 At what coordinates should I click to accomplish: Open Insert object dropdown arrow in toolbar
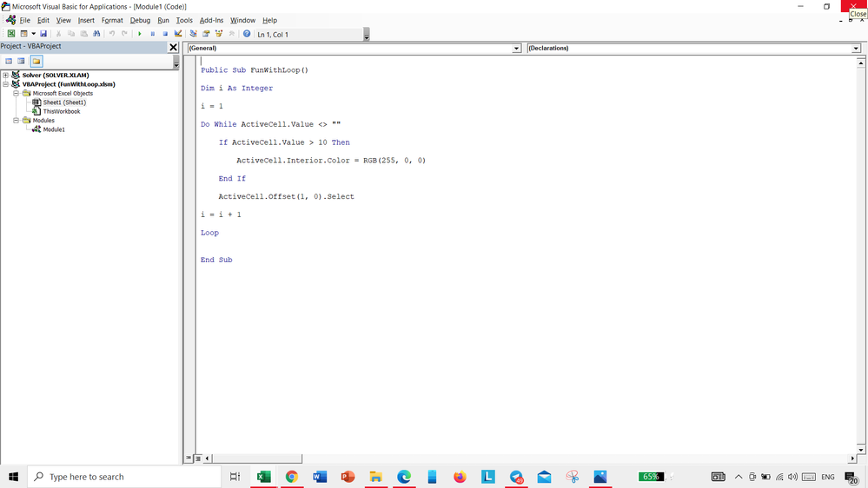click(33, 34)
